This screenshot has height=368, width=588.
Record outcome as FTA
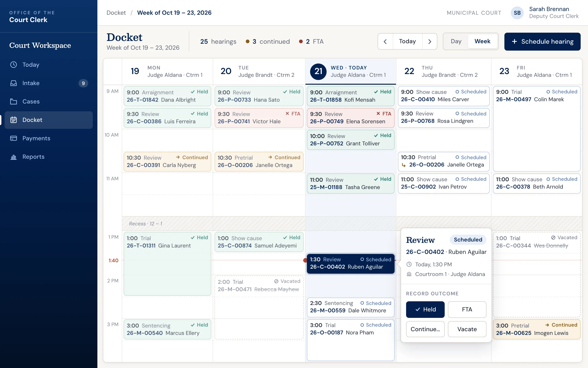click(467, 309)
